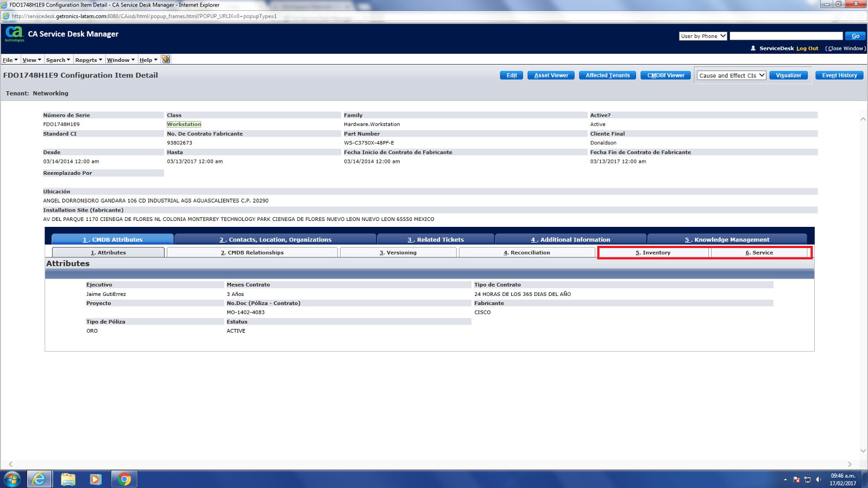Open the Asset Viewer
Viewport: 868px width, 488px height.
pos(551,75)
